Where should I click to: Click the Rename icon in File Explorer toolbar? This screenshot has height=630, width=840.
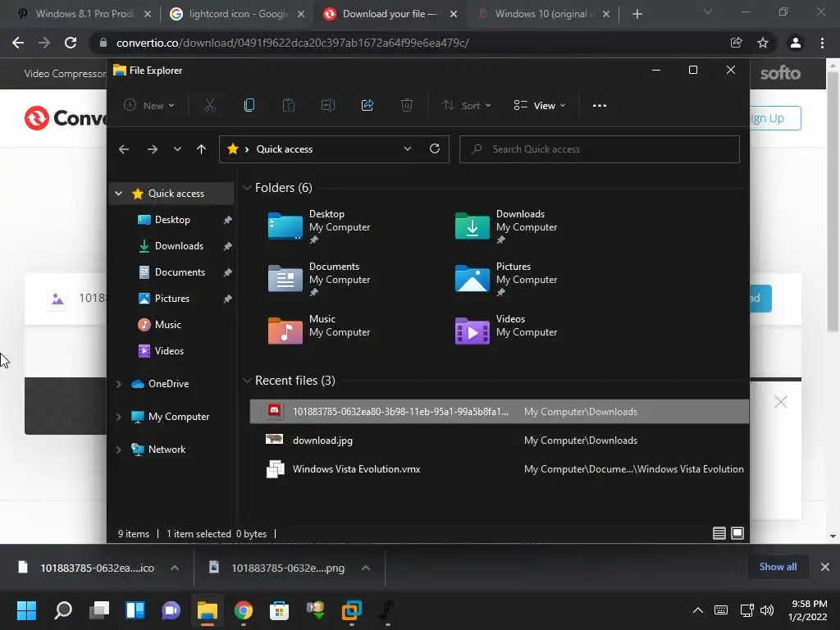pyautogui.click(x=328, y=106)
